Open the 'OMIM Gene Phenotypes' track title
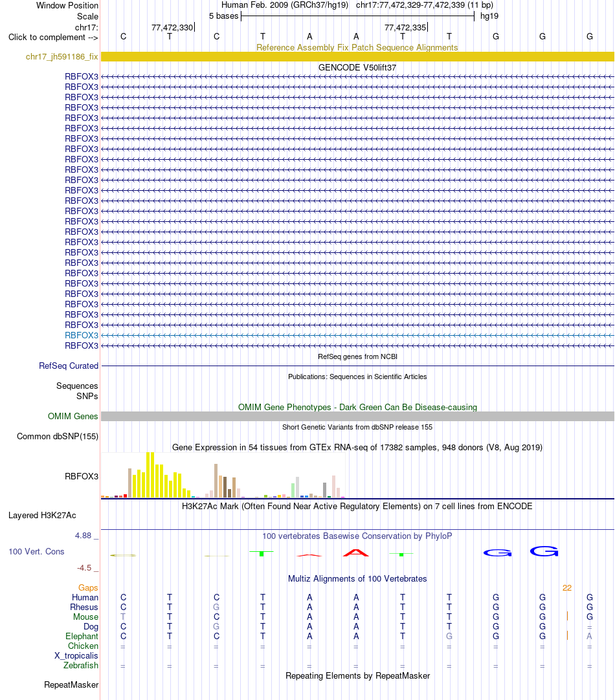 357,407
